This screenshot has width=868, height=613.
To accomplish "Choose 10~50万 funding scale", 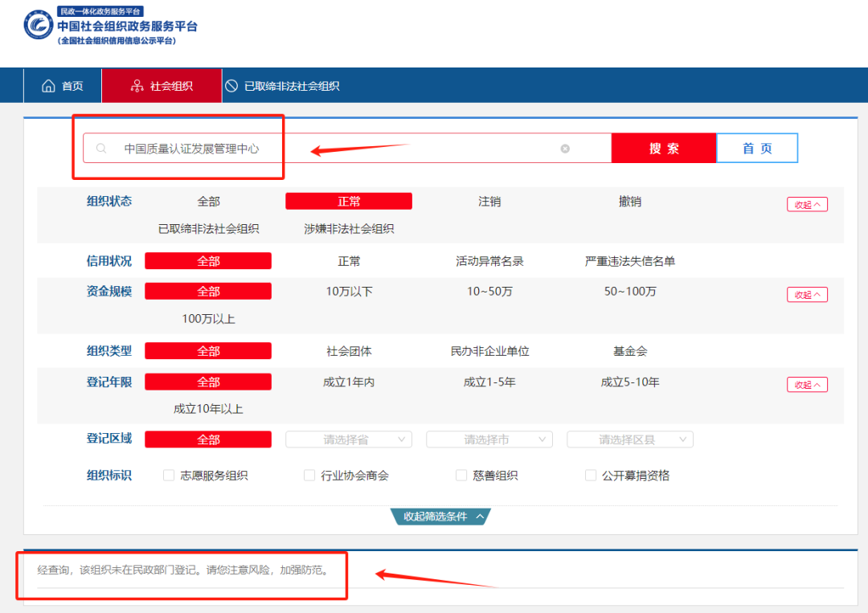I will pyautogui.click(x=489, y=292).
